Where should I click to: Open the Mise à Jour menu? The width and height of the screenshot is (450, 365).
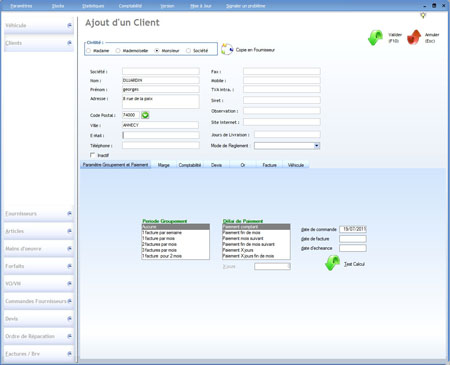[x=201, y=6]
